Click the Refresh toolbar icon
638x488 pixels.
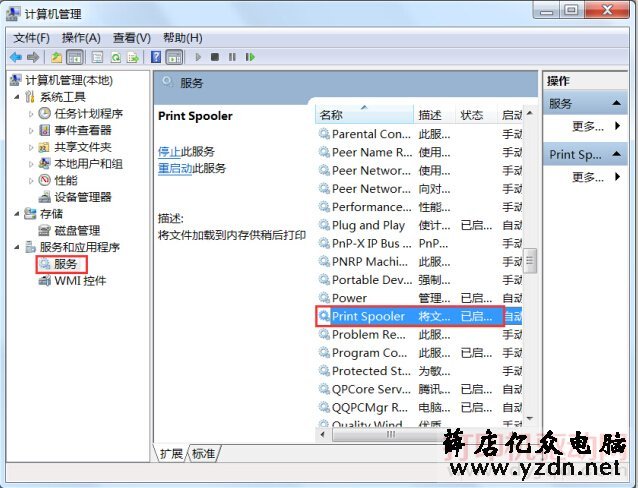[116, 57]
